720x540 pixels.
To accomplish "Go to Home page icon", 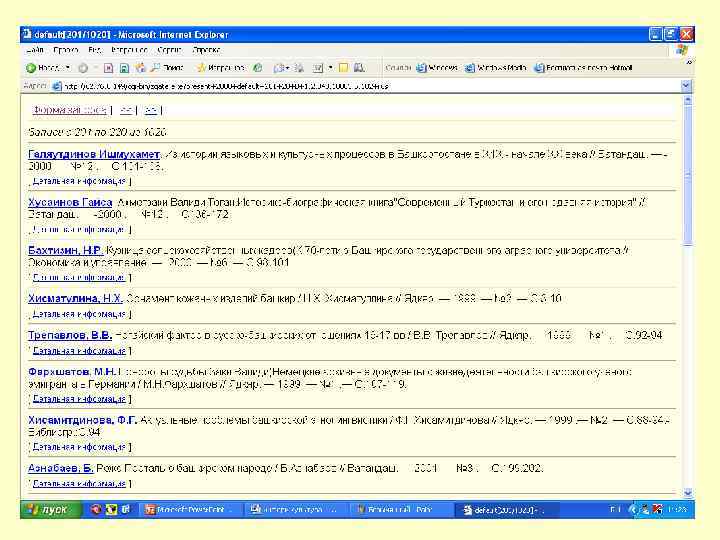I will tap(140, 68).
